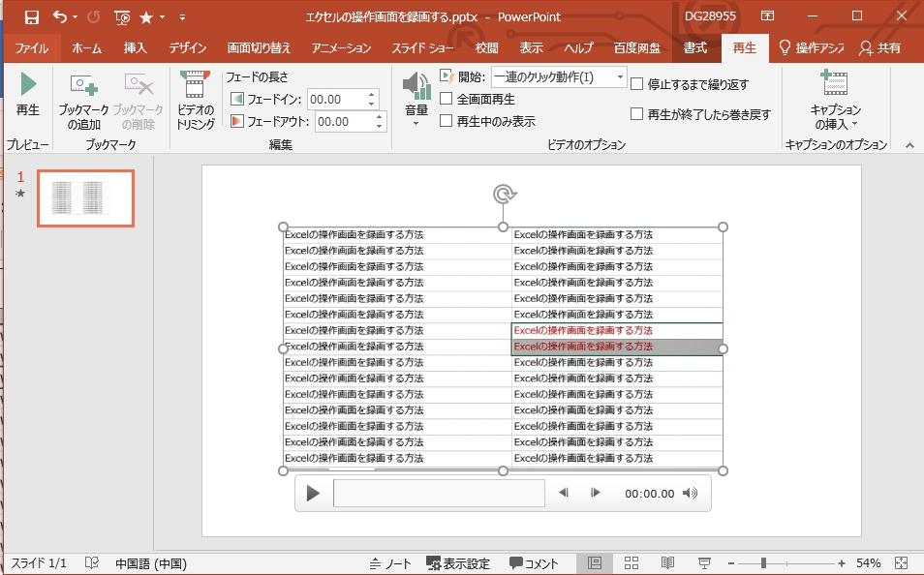Click the 共有 button
Viewport: 924px width, 575px height.
(x=888, y=45)
